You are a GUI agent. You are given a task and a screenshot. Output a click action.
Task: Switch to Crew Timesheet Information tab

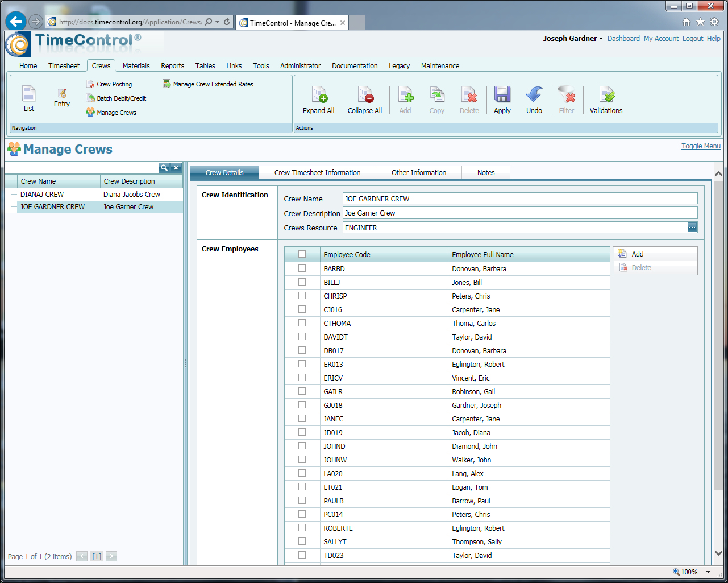pyautogui.click(x=317, y=172)
